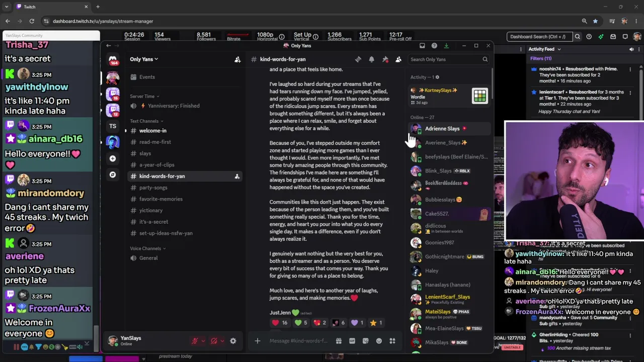Open the TS server in Discord sidebar
644x362 pixels.
(113, 126)
